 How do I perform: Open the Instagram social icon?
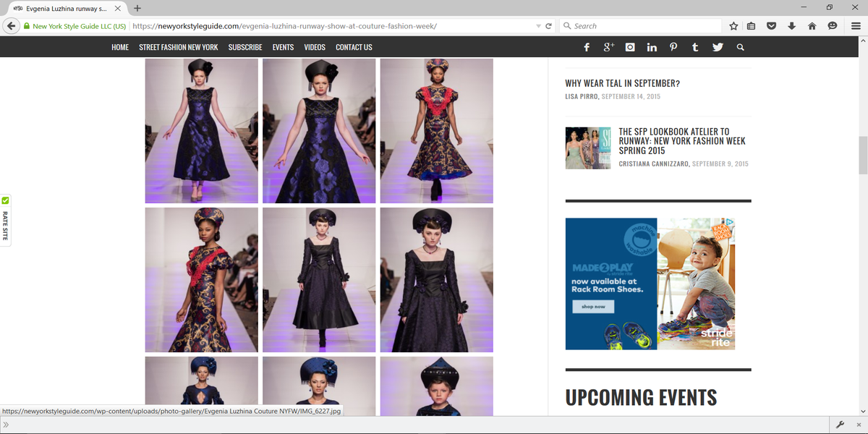click(x=630, y=47)
